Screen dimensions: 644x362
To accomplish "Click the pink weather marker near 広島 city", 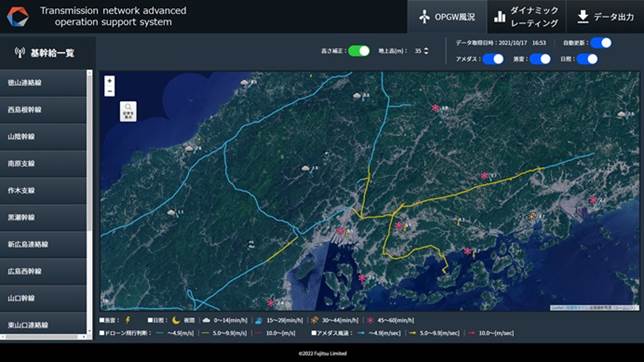I will click(340, 231).
